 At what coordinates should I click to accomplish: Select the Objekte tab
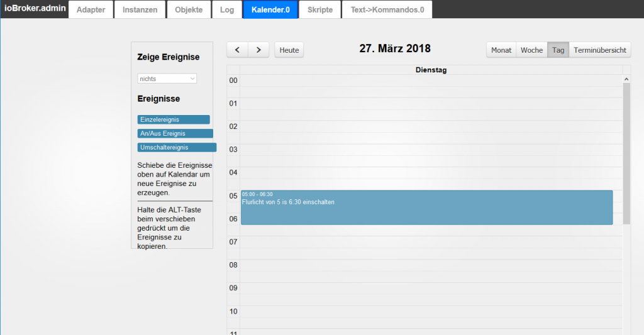pyautogui.click(x=189, y=10)
